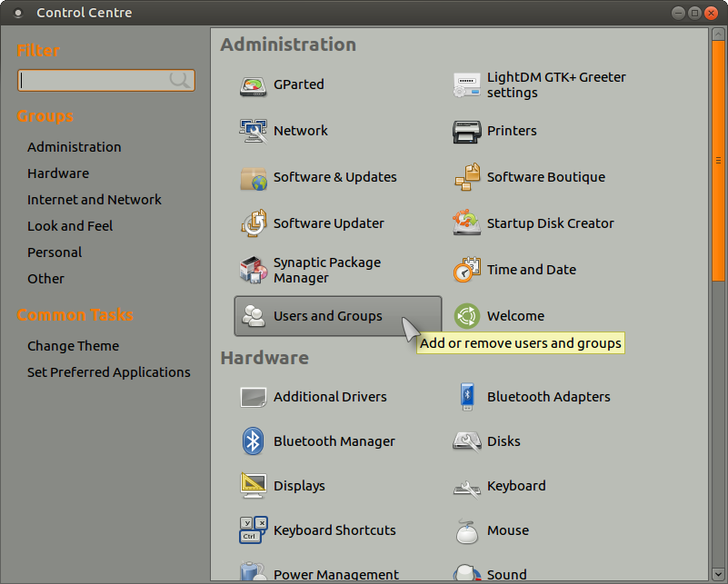728x584 pixels.
Task: Go to Personal group
Action: [x=55, y=252]
